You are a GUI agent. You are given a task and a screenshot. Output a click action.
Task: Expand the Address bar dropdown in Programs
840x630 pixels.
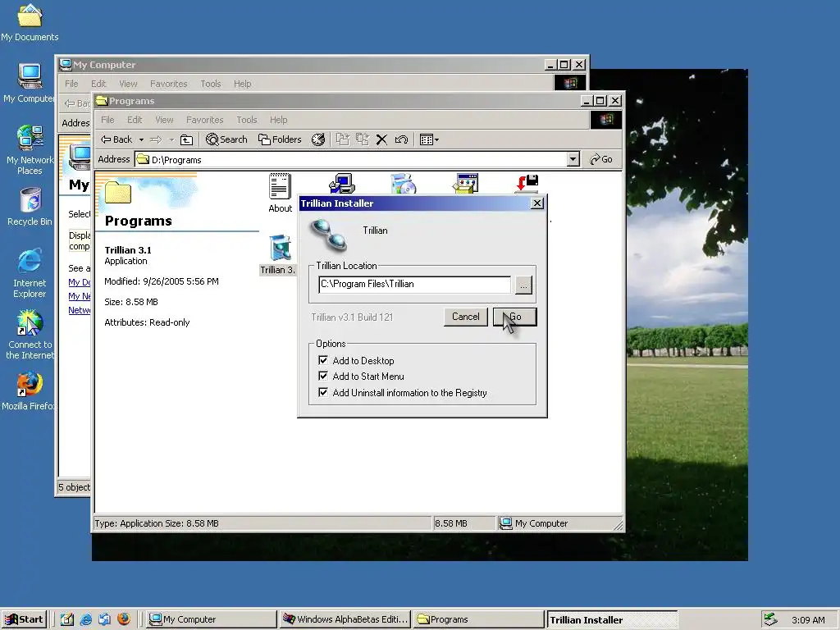(573, 159)
